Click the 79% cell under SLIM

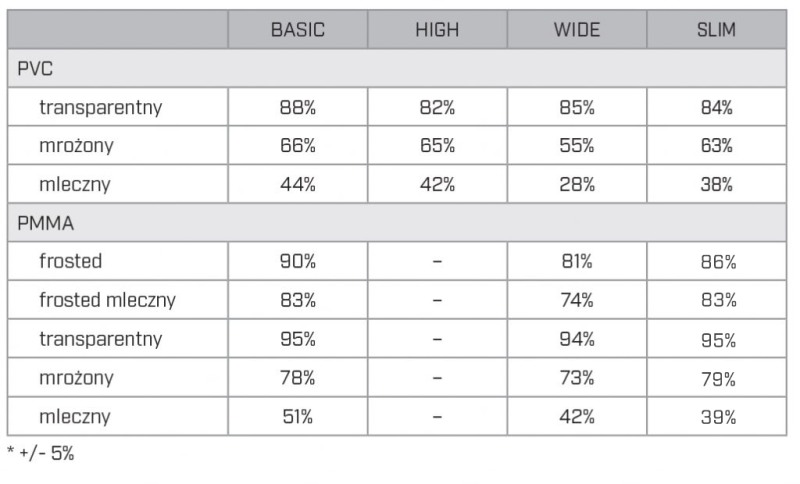[x=716, y=378]
